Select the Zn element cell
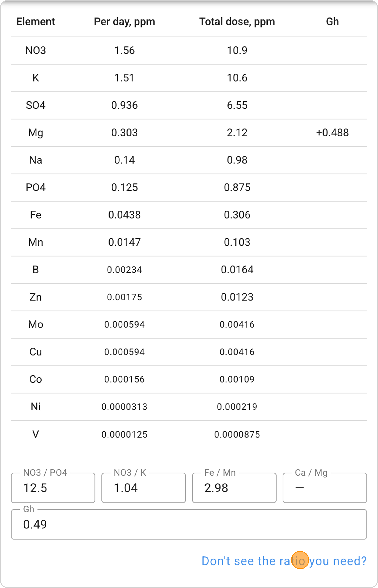 [x=36, y=297]
